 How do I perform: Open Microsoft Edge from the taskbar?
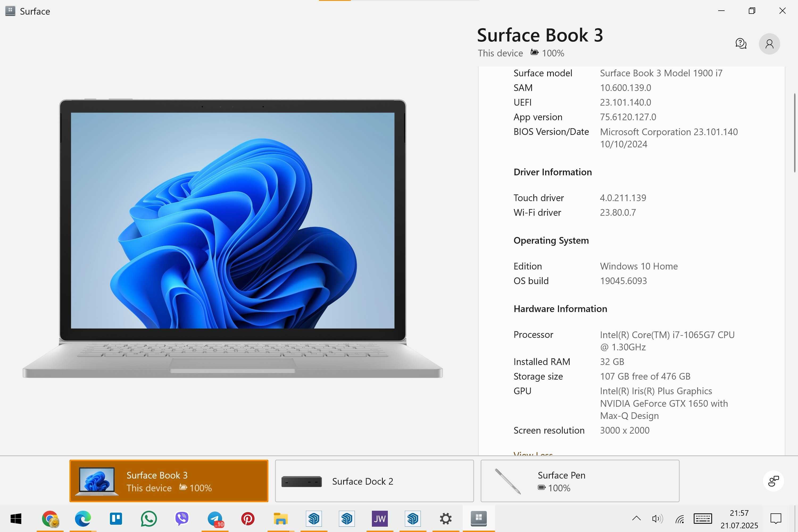click(x=83, y=518)
